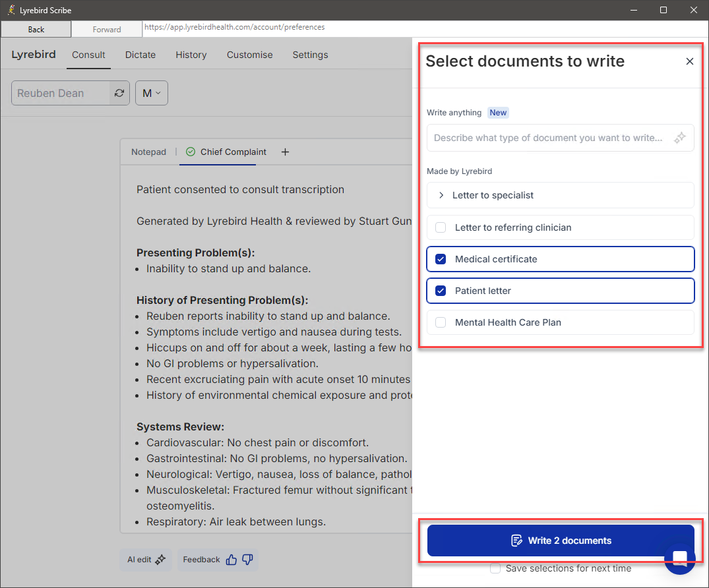Click 'Cardiovascular: No chest pain or discomfort.' line
The height and width of the screenshot is (588, 709).
[x=257, y=442]
